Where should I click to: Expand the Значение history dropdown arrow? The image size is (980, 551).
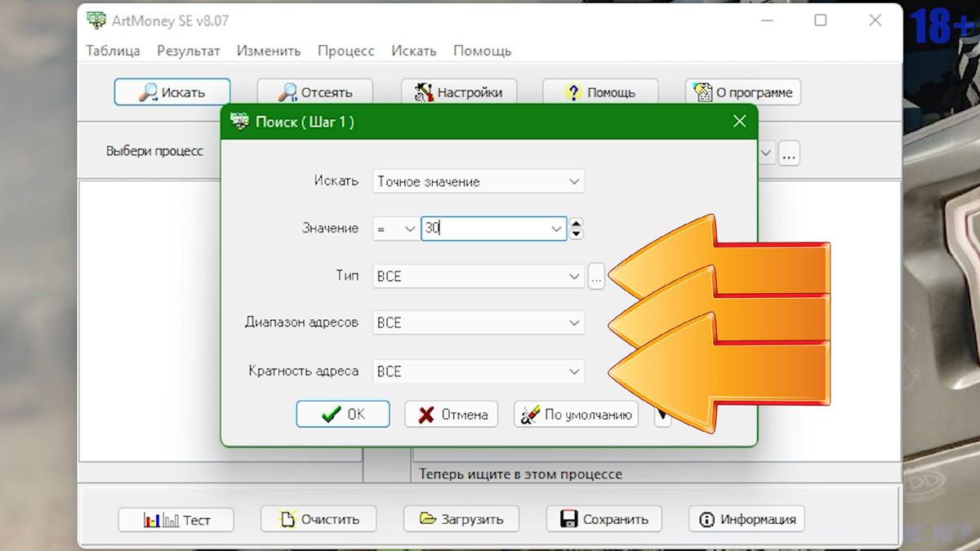pos(558,229)
